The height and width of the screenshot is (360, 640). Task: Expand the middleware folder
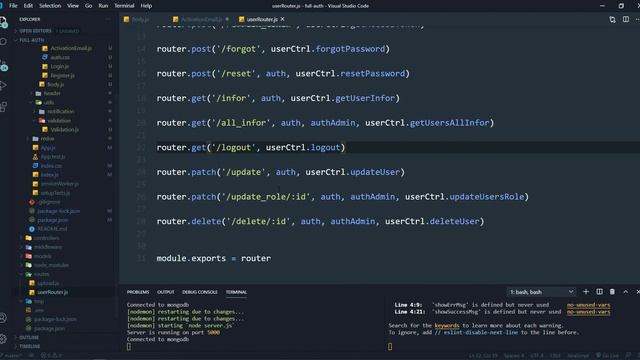pos(48,247)
